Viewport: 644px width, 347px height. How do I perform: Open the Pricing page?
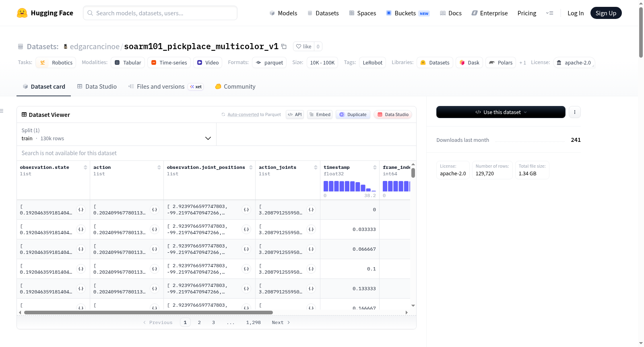[527, 13]
